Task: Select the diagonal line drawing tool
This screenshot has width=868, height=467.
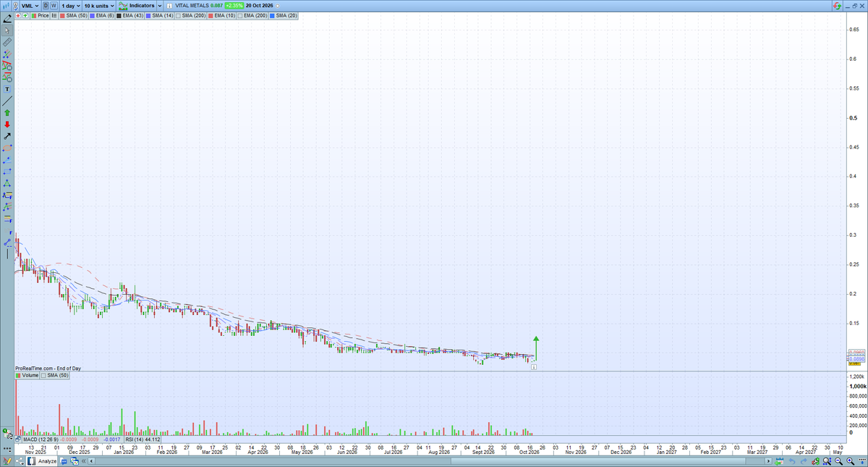Action: (x=7, y=101)
